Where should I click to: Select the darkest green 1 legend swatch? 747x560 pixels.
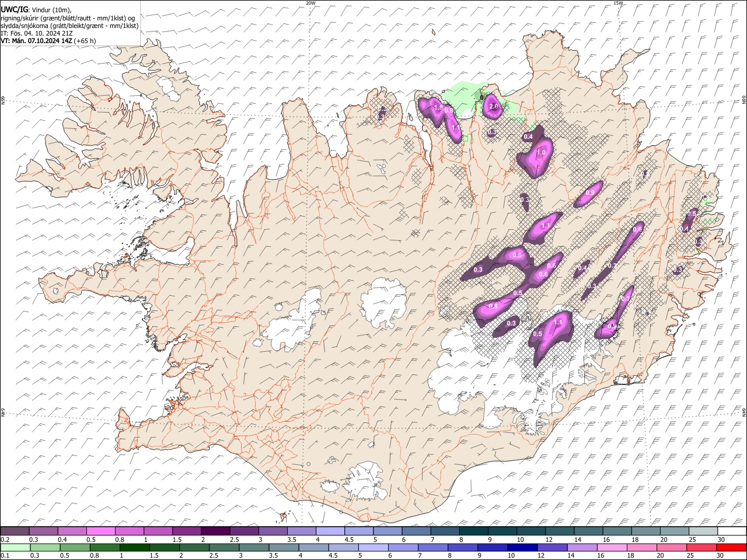coord(135,547)
